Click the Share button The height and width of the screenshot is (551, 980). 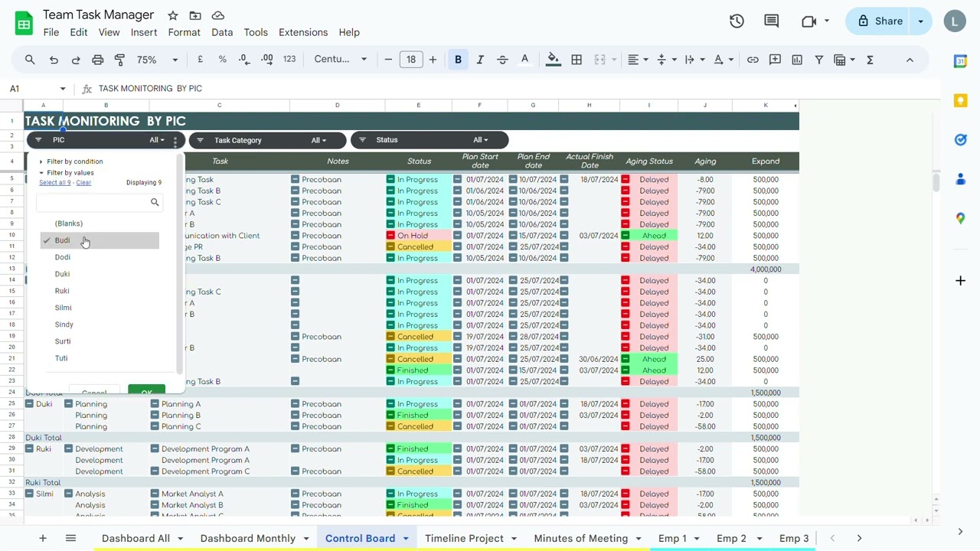pyautogui.click(x=880, y=21)
